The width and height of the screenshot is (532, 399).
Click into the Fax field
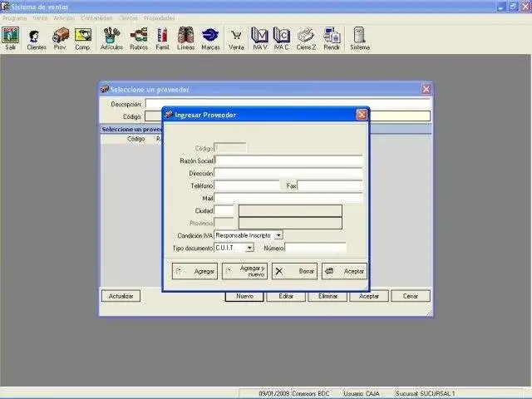(x=330, y=185)
